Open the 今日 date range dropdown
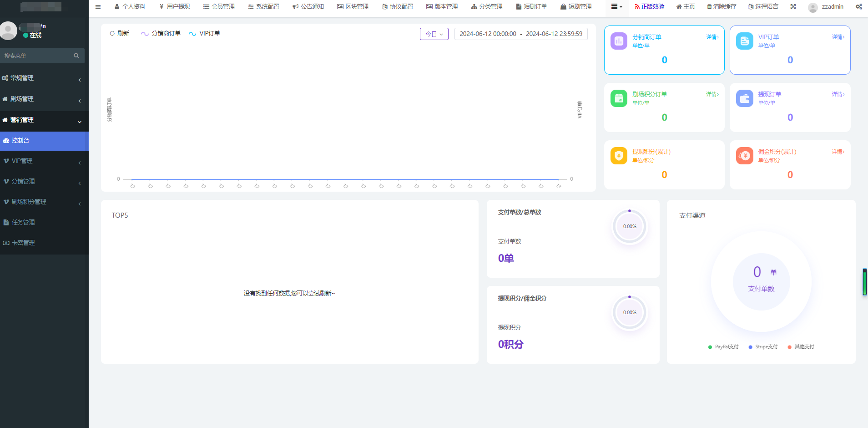The width and height of the screenshot is (868, 428). [434, 34]
